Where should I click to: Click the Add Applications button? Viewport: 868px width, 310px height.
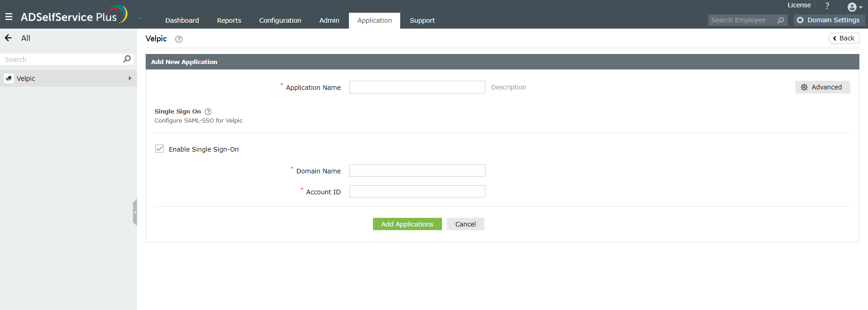point(407,224)
